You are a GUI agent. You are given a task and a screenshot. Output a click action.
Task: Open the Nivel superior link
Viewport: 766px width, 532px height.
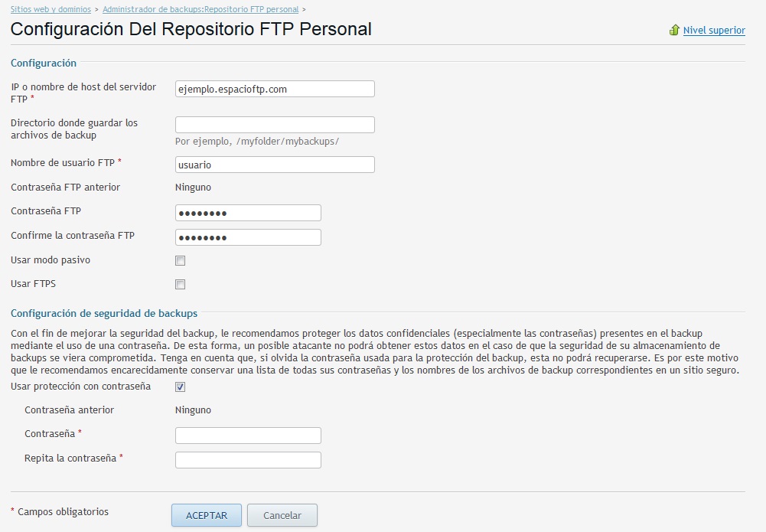click(x=714, y=31)
